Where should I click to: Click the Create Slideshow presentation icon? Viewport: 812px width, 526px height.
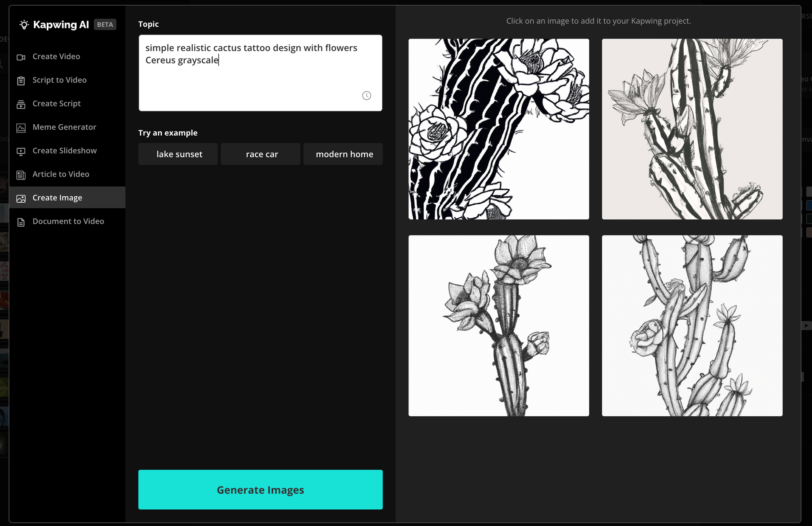pos(21,152)
